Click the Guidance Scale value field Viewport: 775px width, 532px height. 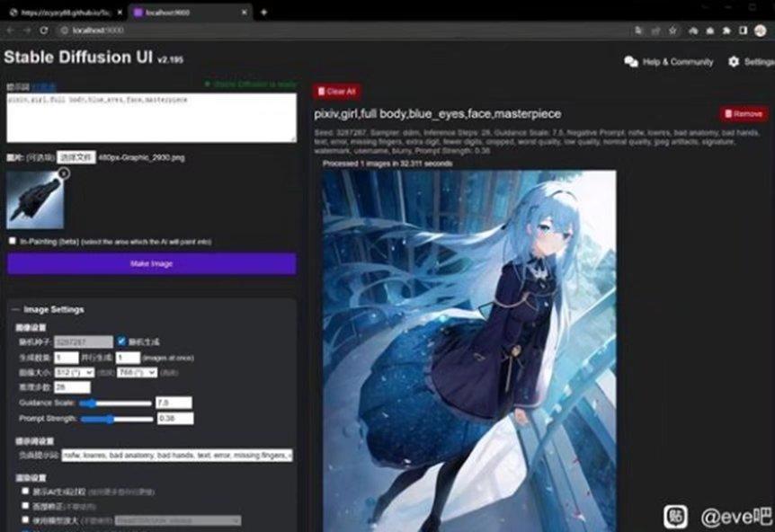[174, 403]
